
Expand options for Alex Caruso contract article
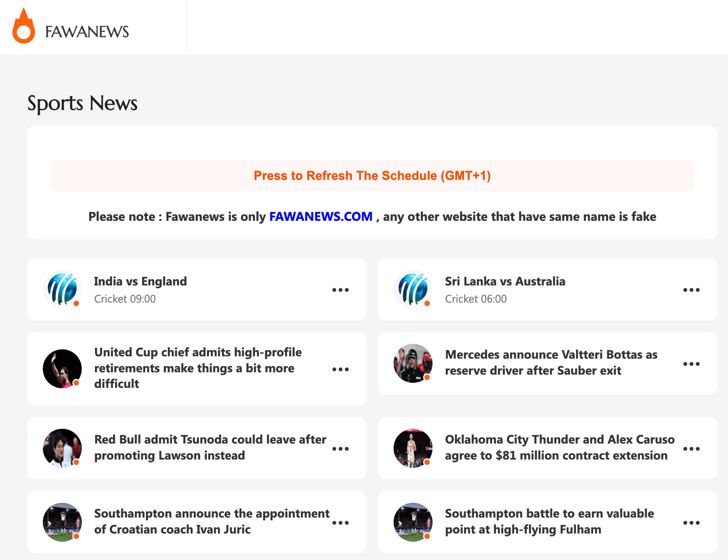pos(691,449)
